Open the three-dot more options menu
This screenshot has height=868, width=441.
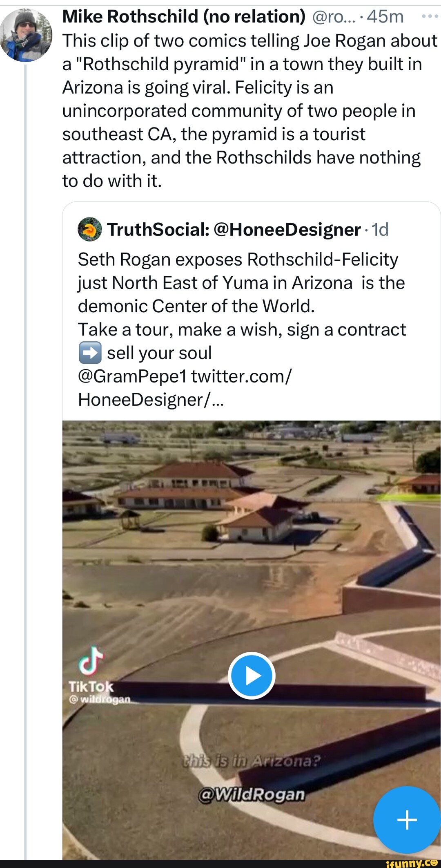pyautogui.click(x=430, y=17)
